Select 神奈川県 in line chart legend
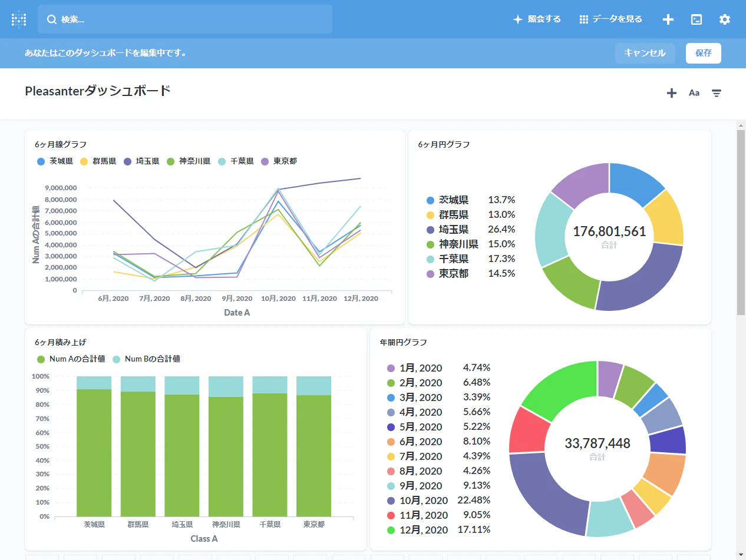 pos(189,161)
